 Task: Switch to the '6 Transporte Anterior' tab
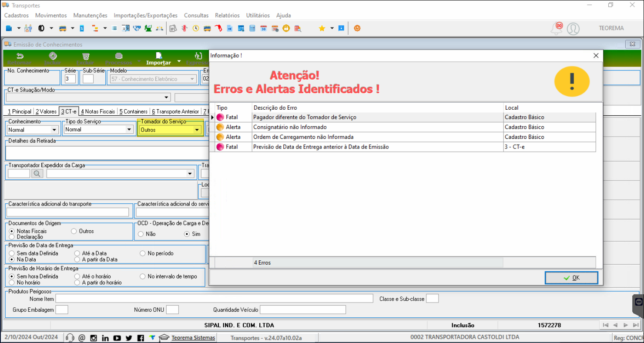[175, 111]
